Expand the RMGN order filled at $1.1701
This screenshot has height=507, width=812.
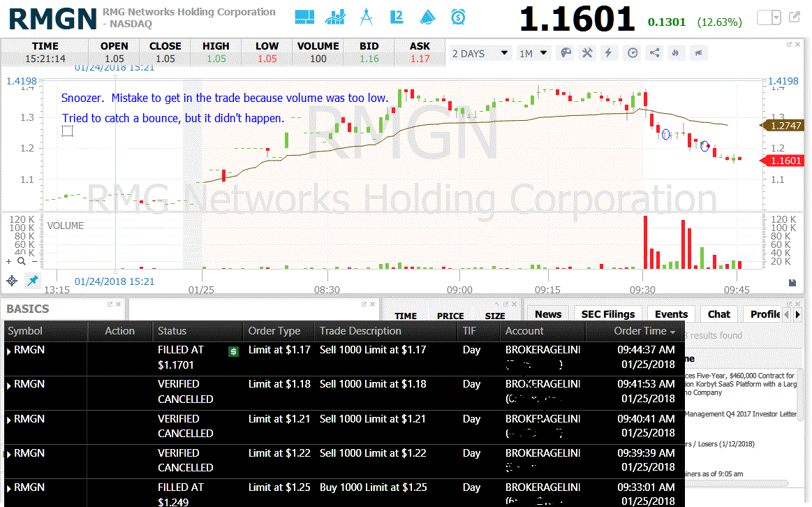[9, 351]
